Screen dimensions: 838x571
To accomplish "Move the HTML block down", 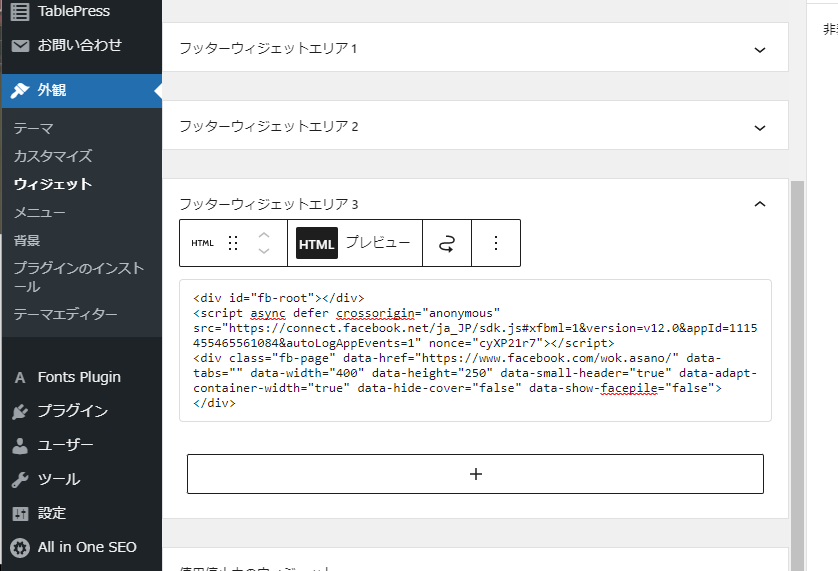I will [x=264, y=251].
